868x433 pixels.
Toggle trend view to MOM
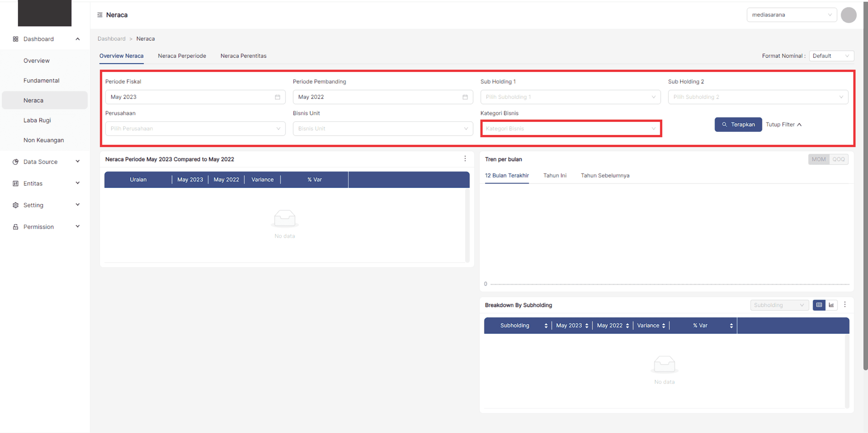[x=819, y=159]
